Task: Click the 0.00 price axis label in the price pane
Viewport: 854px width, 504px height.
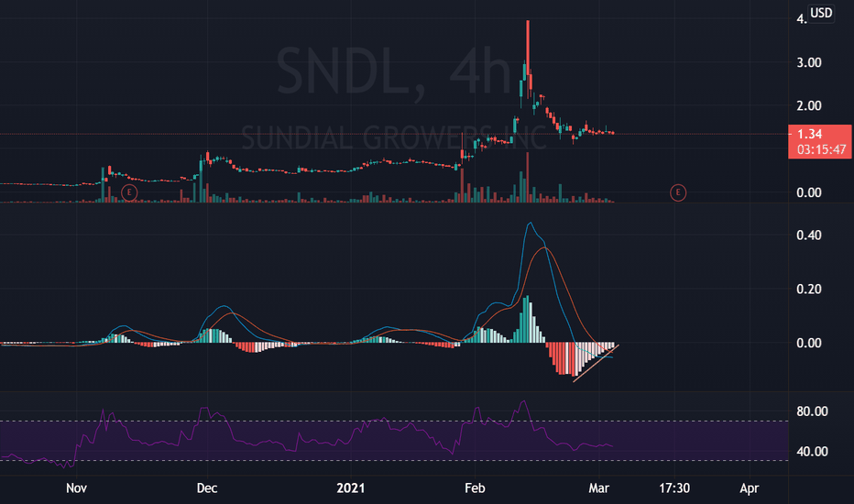Action: click(x=809, y=192)
